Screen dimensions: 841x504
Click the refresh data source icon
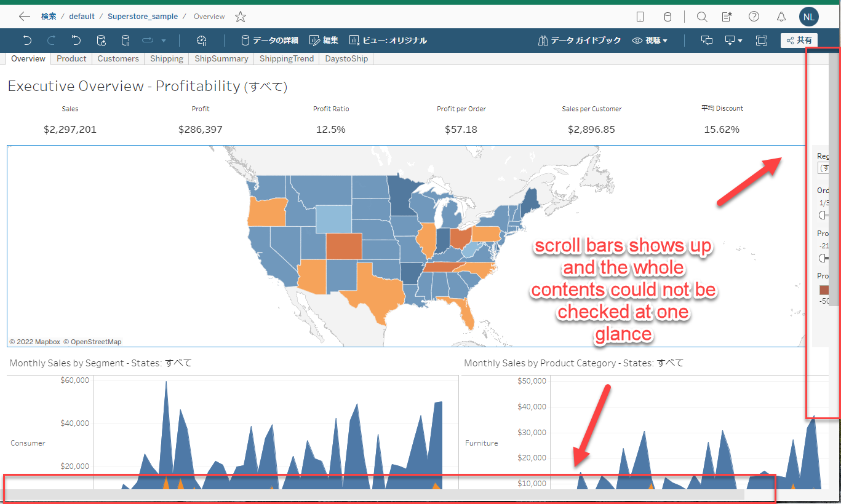point(102,41)
